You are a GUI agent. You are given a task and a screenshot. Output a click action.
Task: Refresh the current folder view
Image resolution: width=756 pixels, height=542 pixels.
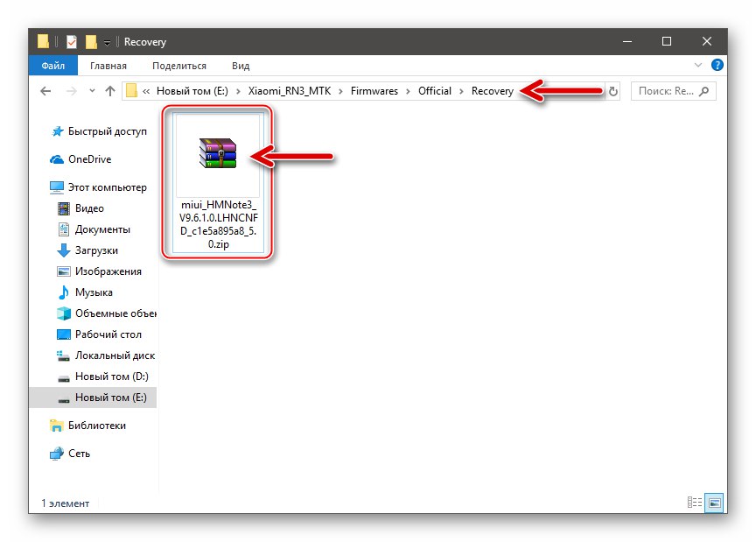pyautogui.click(x=612, y=91)
